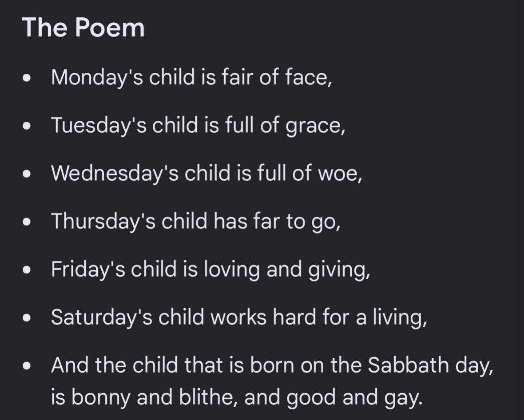Click the bullet point beside Monday's child
Image resolution: width=524 pixels, height=420 pixels.
[27, 78]
